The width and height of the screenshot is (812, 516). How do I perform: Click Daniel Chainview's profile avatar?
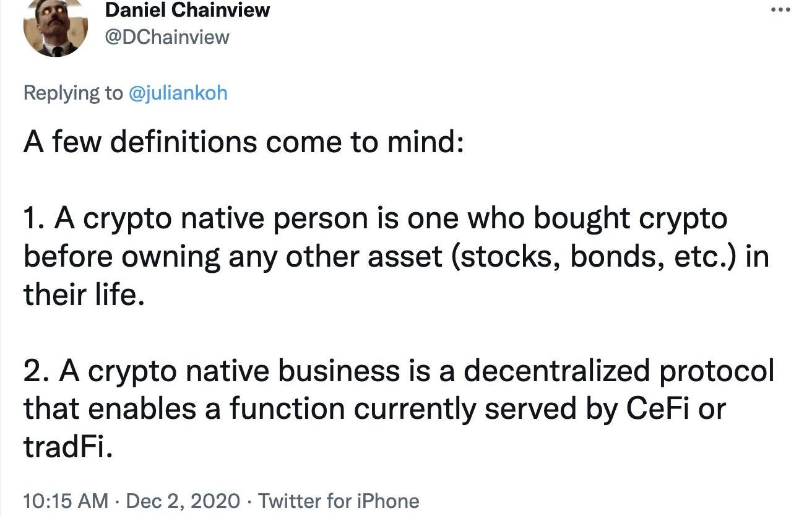click(55, 28)
